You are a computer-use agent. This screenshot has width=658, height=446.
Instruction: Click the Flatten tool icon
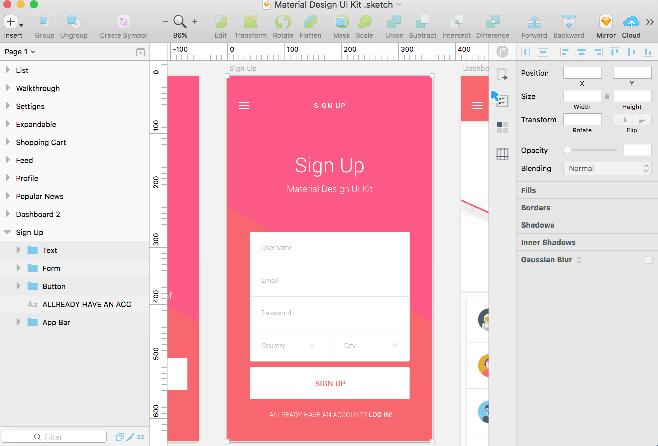coord(311,21)
